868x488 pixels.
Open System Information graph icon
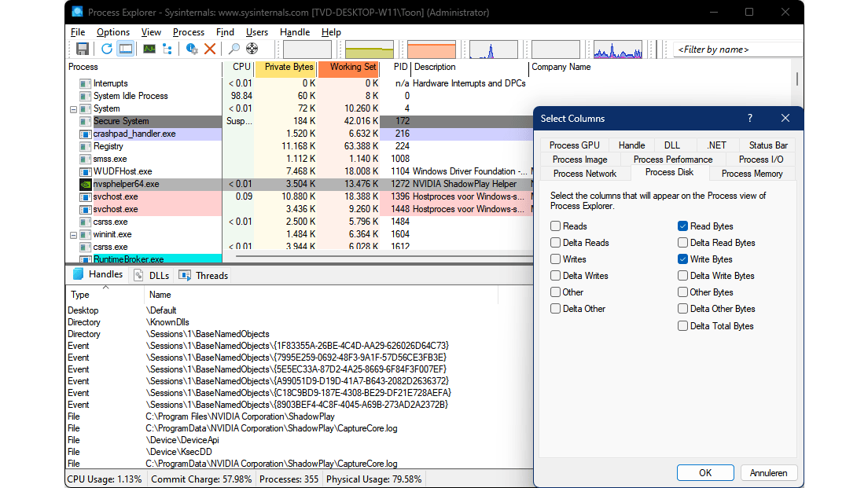pos(149,49)
